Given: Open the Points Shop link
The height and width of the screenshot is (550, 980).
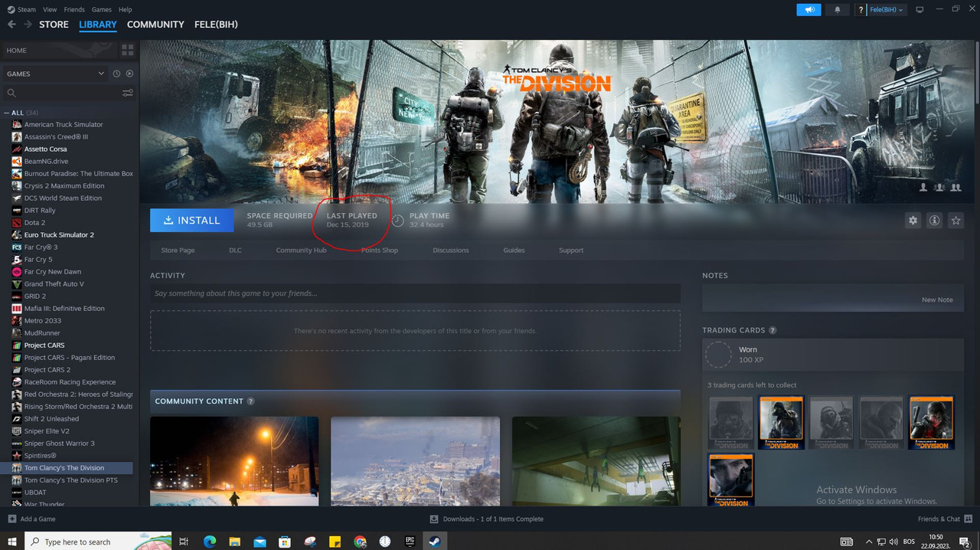Looking at the screenshot, I should (380, 250).
